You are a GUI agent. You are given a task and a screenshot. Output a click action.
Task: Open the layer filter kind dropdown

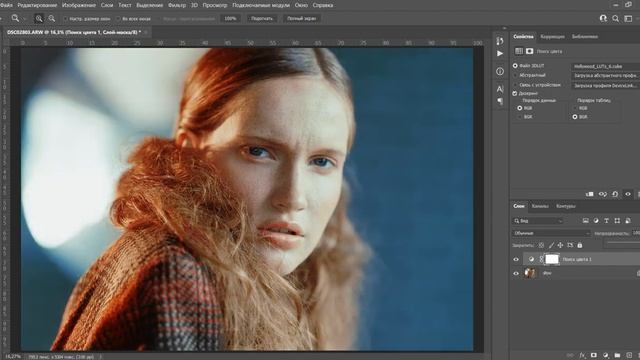(538, 221)
